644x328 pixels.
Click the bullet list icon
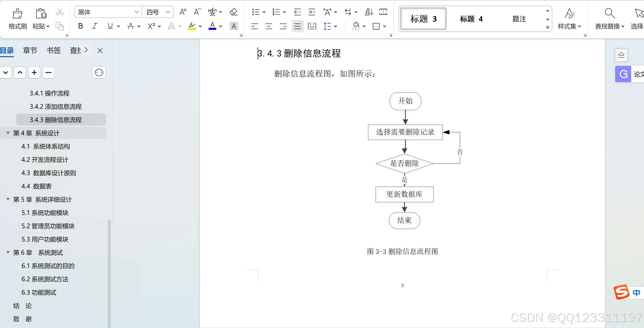pos(256,12)
